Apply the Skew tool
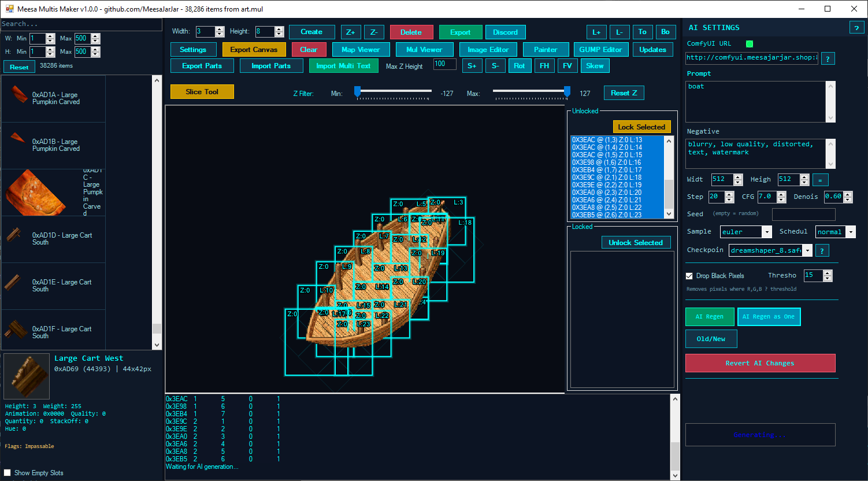The image size is (868, 481). coord(595,65)
